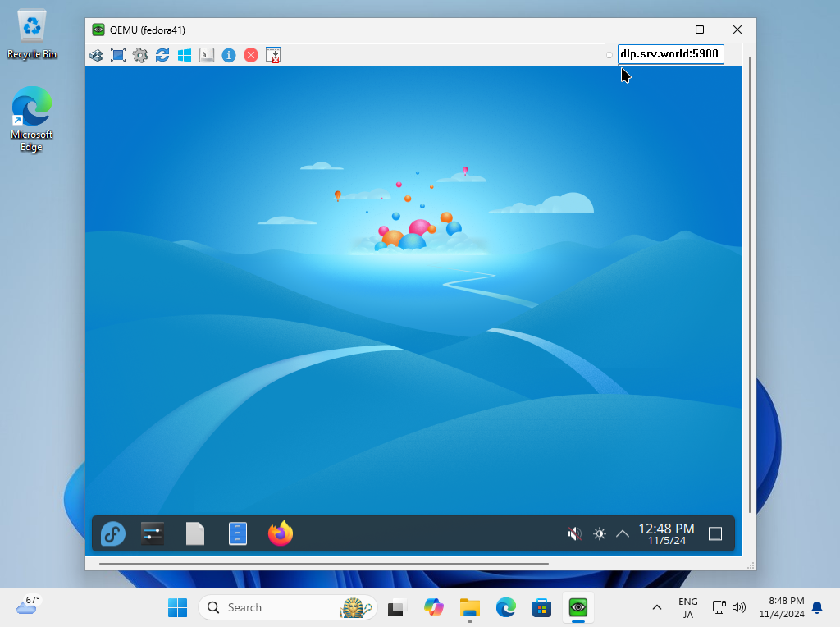Viewport: 840px width, 627px height.
Task: Open Task View on taskbar
Action: (x=396, y=607)
